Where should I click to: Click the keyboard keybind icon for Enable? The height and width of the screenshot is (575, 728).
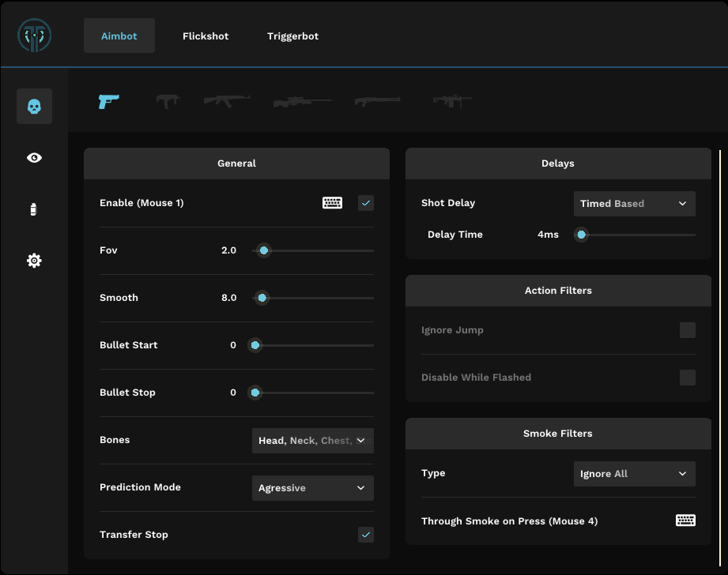pyautogui.click(x=332, y=203)
